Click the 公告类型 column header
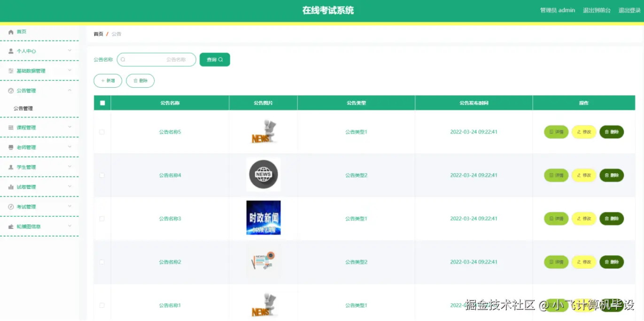 356,103
